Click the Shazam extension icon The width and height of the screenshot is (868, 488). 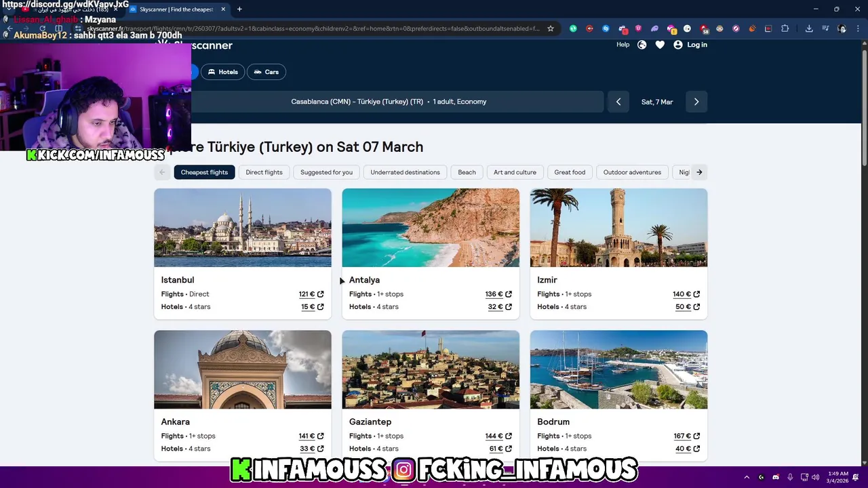(x=606, y=28)
